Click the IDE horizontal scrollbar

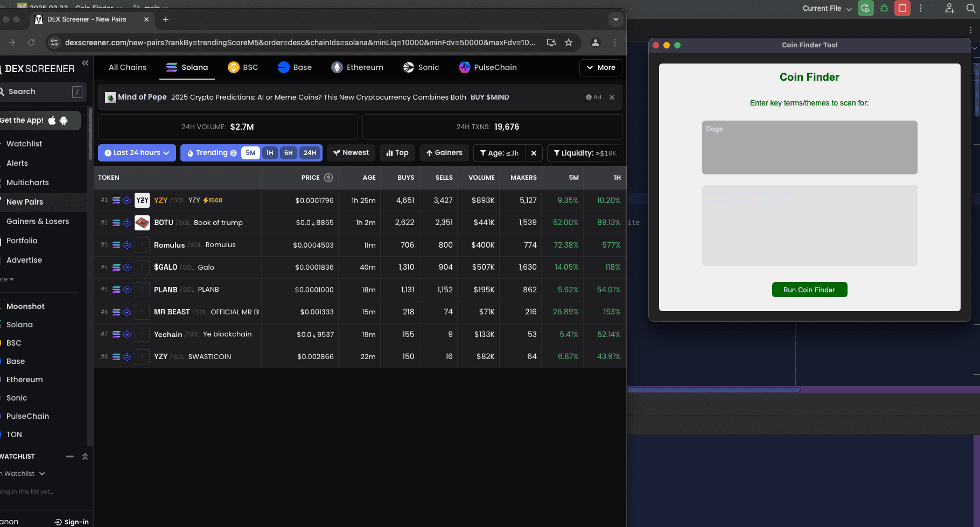(713, 390)
